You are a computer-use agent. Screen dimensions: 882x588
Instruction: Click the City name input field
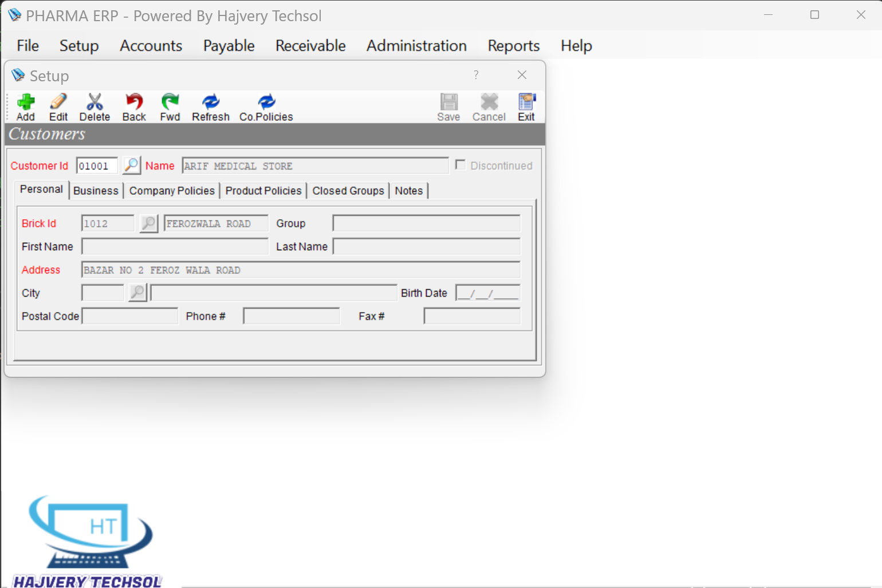click(273, 293)
